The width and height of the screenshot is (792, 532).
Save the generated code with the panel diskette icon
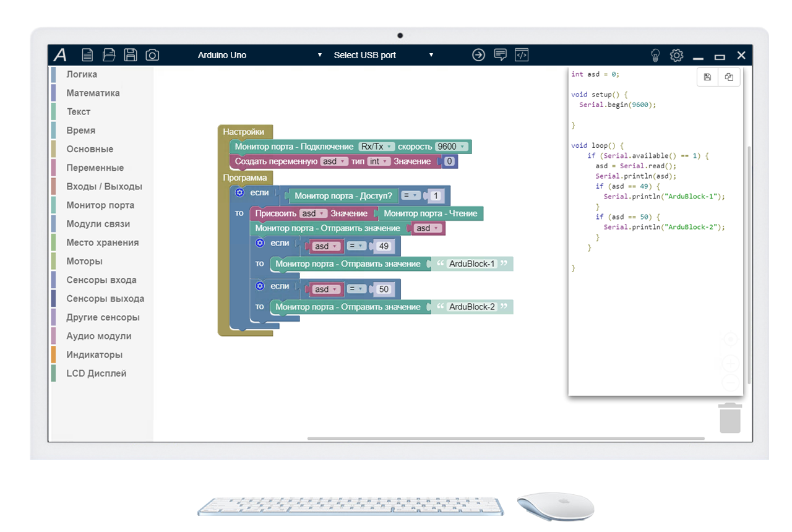(x=707, y=77)
